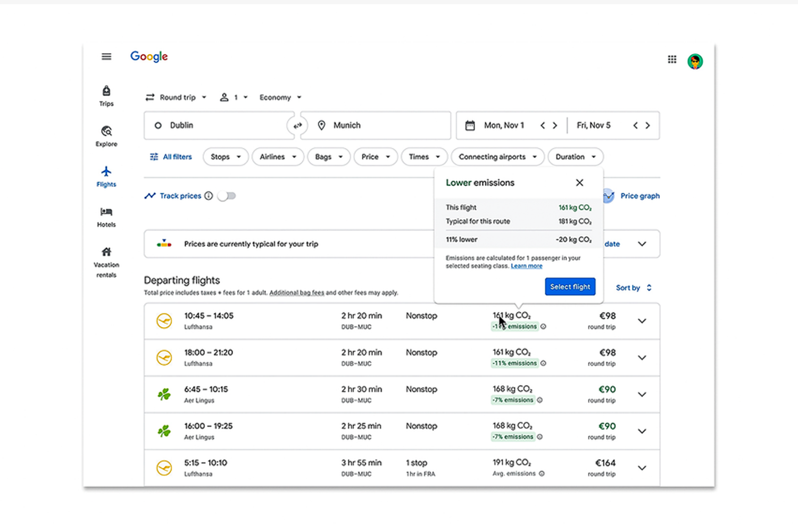The image size is (798, 532).
Task: Click emissions info icon for 191 kg flight
Action: click(x=542, y=473)
